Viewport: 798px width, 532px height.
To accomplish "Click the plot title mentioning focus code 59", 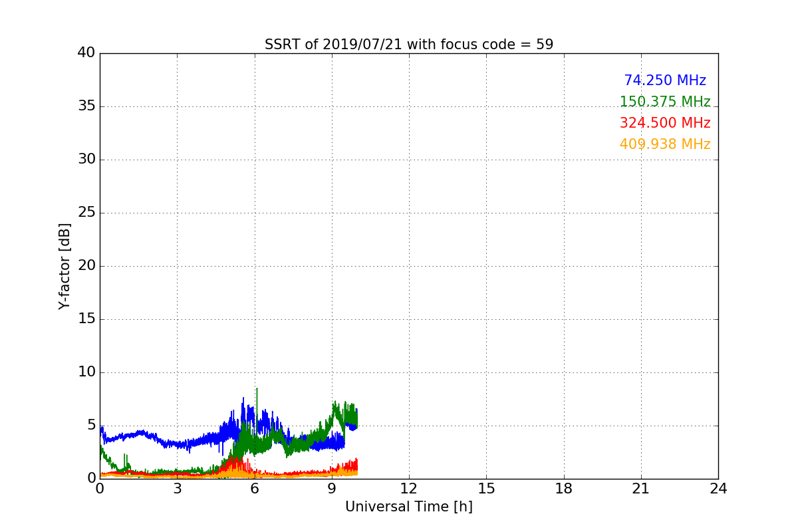I will (409, 45).
